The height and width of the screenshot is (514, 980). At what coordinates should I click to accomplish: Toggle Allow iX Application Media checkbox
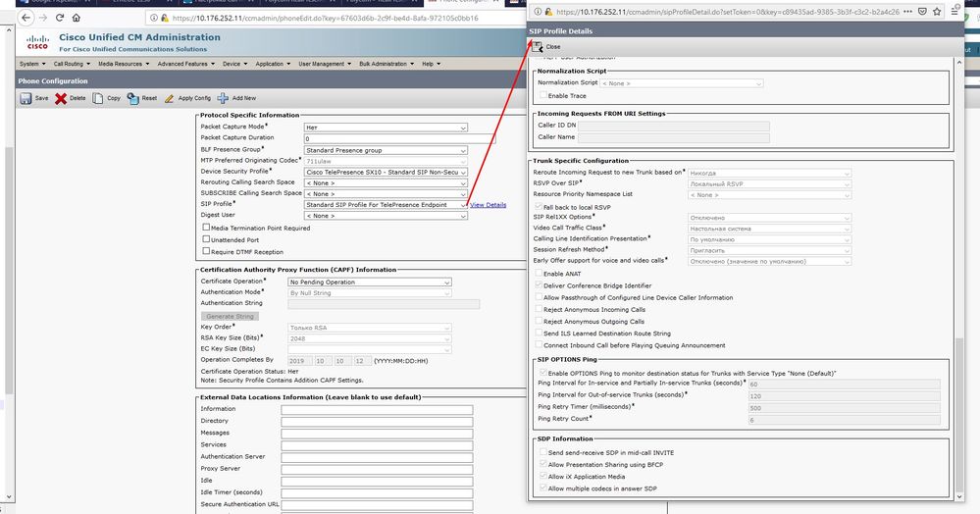543,476
